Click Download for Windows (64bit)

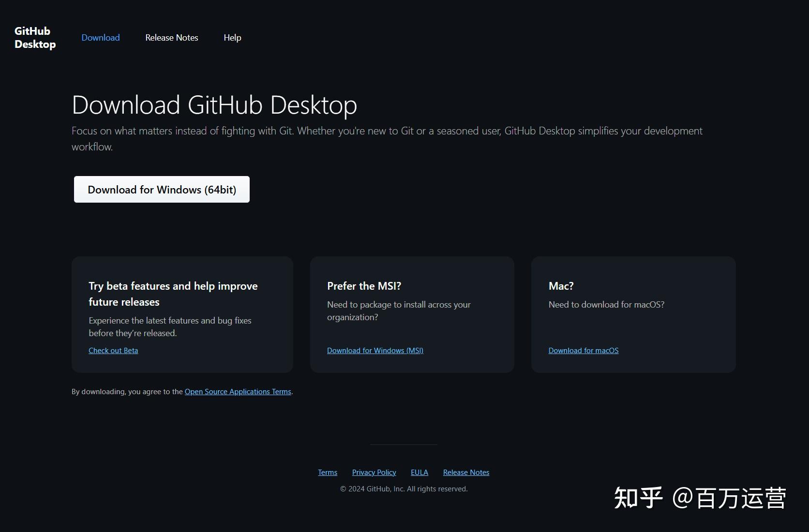coord(161,190)
